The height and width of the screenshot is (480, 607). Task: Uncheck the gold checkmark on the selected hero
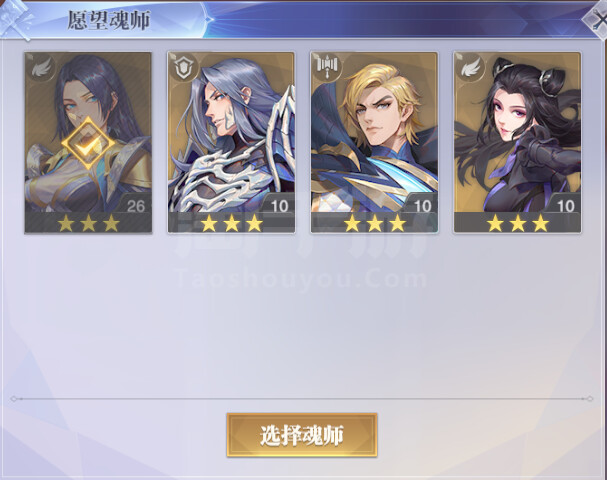[x=88, y=143]
